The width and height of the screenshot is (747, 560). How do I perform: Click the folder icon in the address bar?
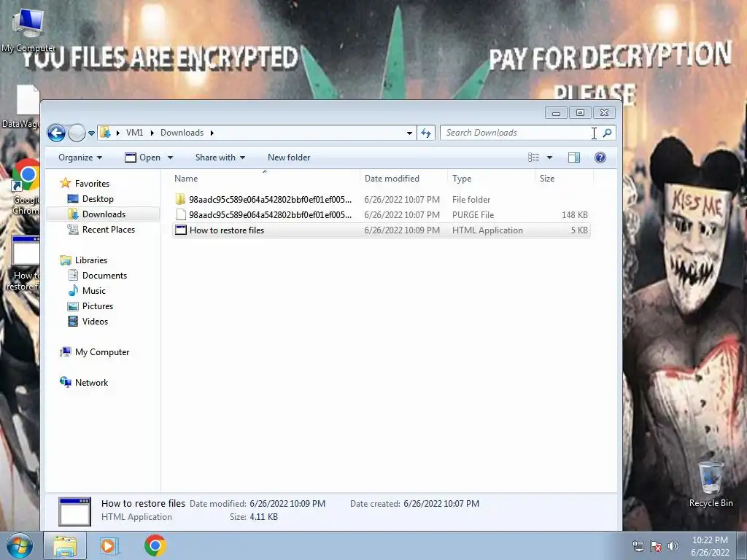coord(105,133)
